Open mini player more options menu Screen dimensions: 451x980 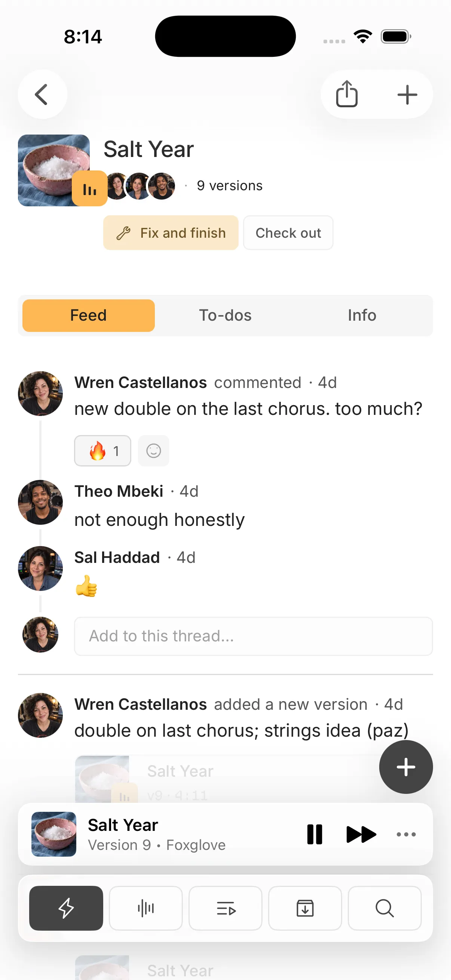pyautogui.click(x=406, y=834)
